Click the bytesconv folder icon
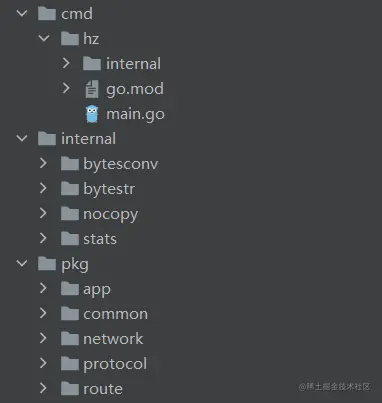382x403 pixels. click(x=70, y=164)
